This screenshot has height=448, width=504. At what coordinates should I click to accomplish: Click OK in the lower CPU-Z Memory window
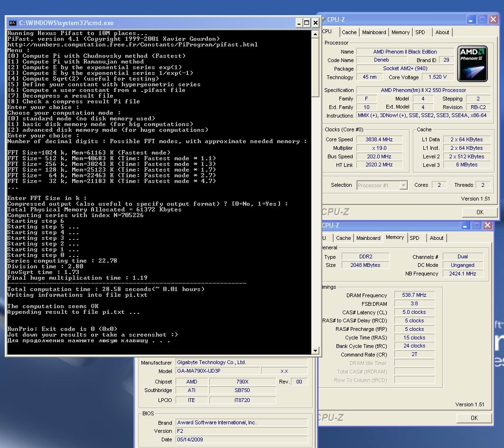pyautogui.click(x=474, y=418)
